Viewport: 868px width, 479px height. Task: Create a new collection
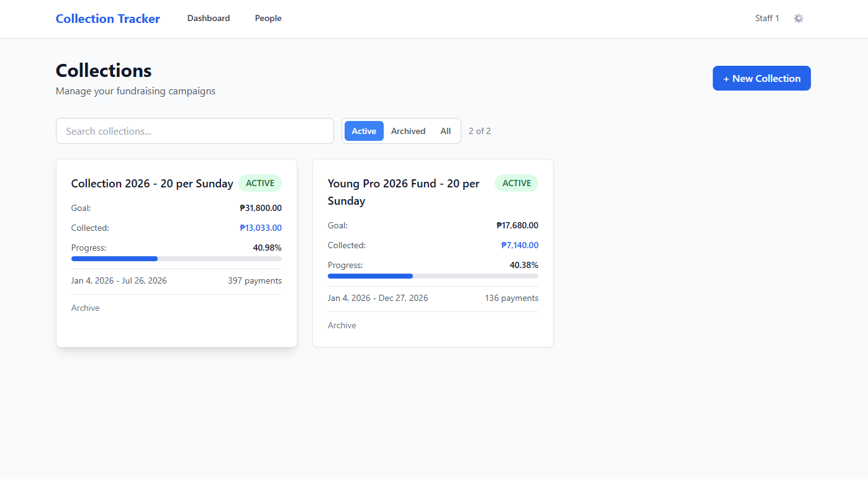(x=762, y=78)
